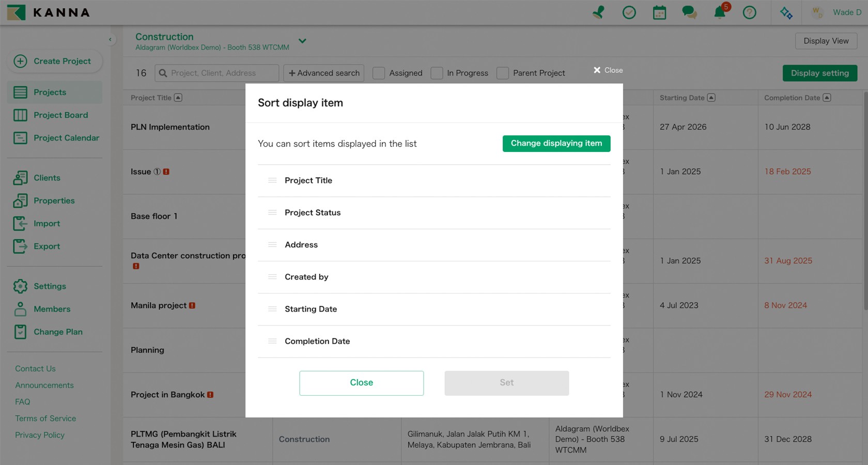This screenshot has width=868, height=465.
Task: Grab the Completion Date drag handle
Action: [272, 341]
